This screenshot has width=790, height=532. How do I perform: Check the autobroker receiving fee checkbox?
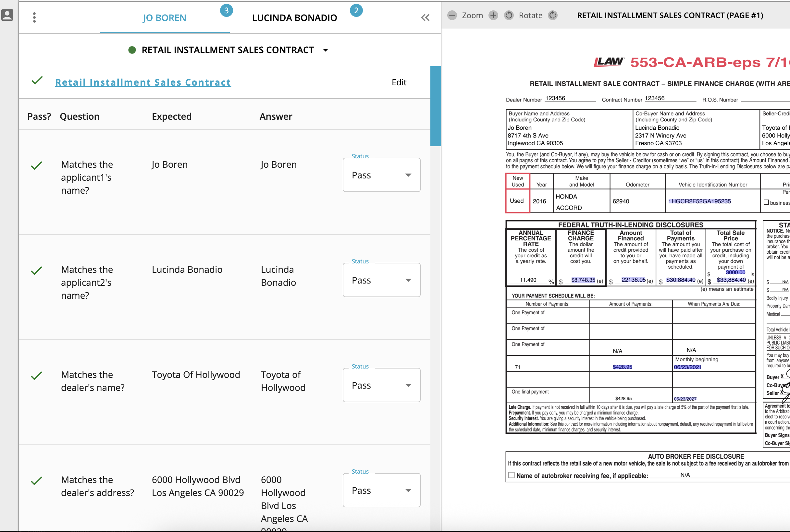511,475
